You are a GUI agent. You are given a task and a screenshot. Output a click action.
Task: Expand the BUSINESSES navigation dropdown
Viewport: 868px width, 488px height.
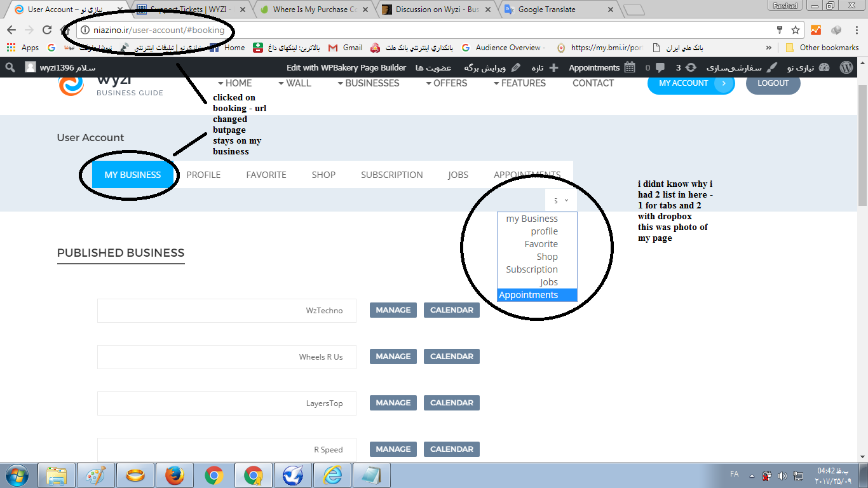click(369, 83)
